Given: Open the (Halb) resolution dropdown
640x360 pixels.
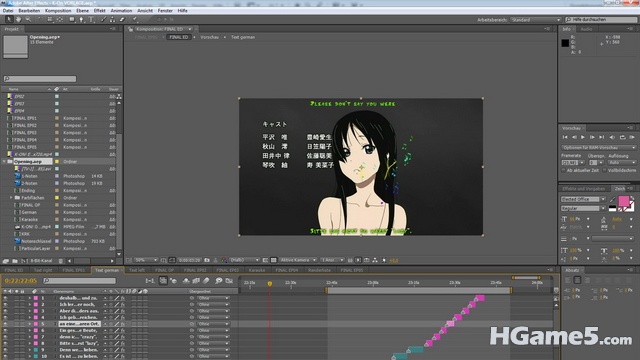Looking at the screenshot, I should tap(244, 260).
